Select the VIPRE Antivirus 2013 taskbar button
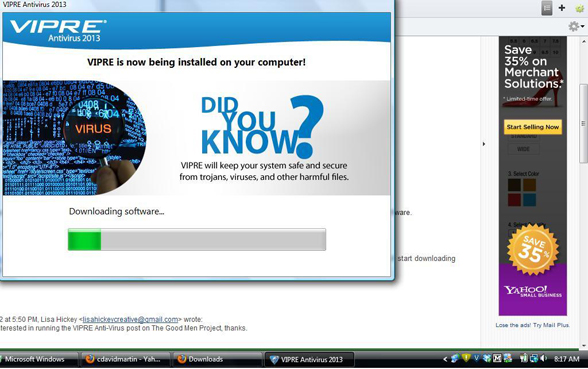This screenshot has width=588, height=369. [309, 359]
